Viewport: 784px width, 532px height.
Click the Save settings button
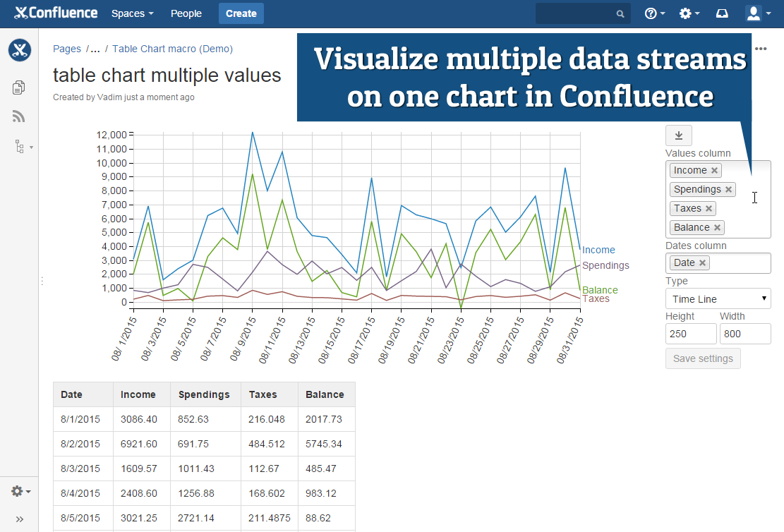pos(702,358)
